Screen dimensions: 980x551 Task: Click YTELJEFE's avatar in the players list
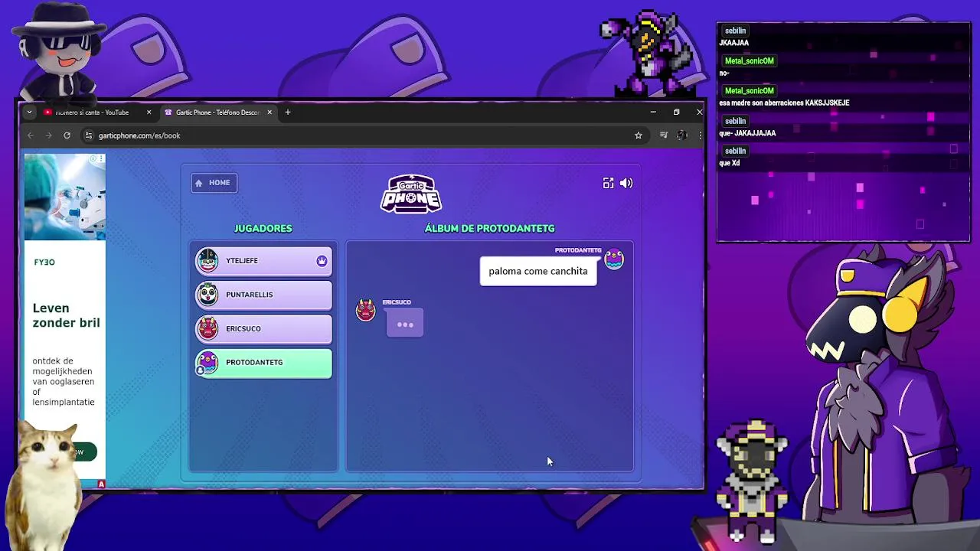pos(207,261)
